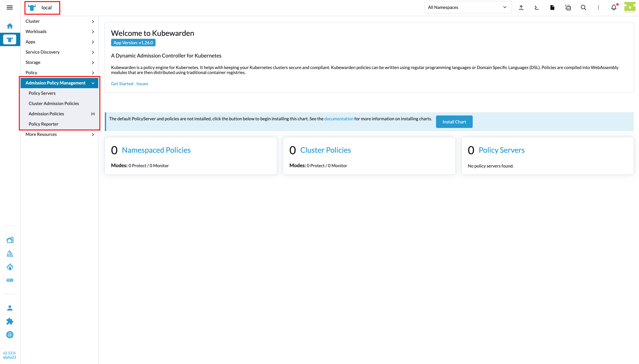Open the notifications bell
This screenshot has width=639, height=364.
coord(614,7)
